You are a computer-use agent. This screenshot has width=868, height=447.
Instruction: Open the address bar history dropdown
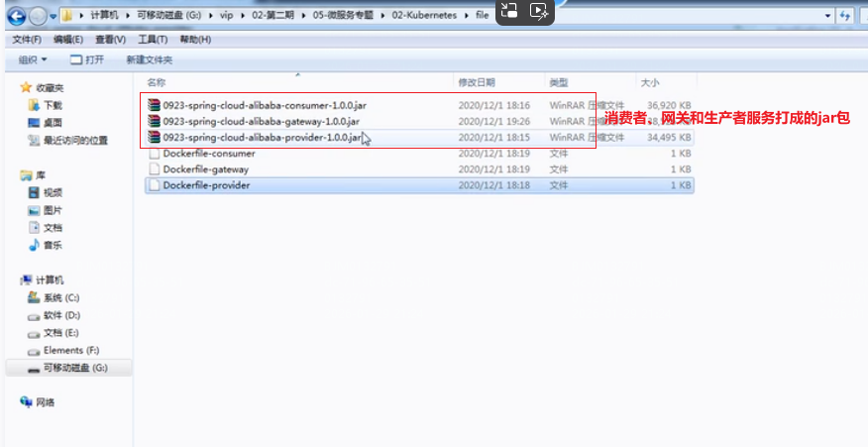click(x=827, y=16)
